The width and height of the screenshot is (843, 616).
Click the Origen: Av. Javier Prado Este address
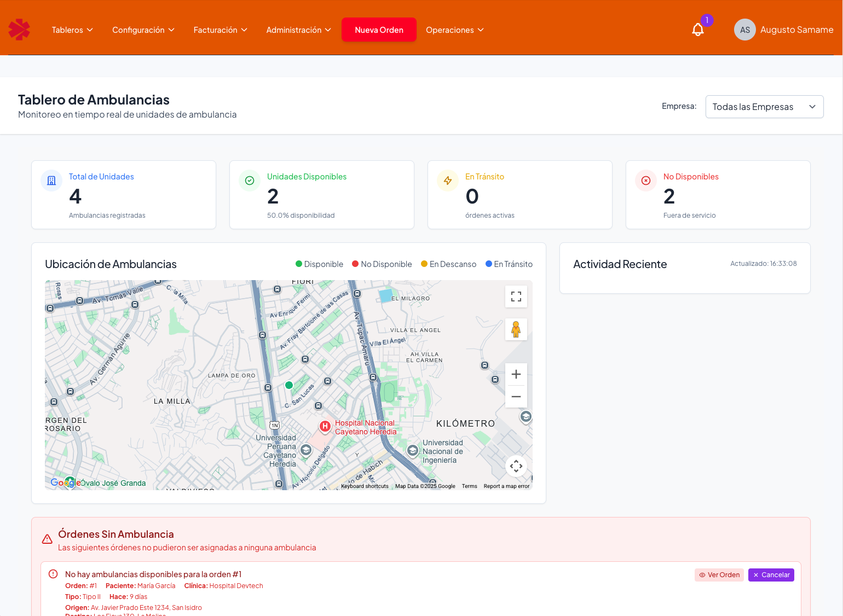point(134,608)
